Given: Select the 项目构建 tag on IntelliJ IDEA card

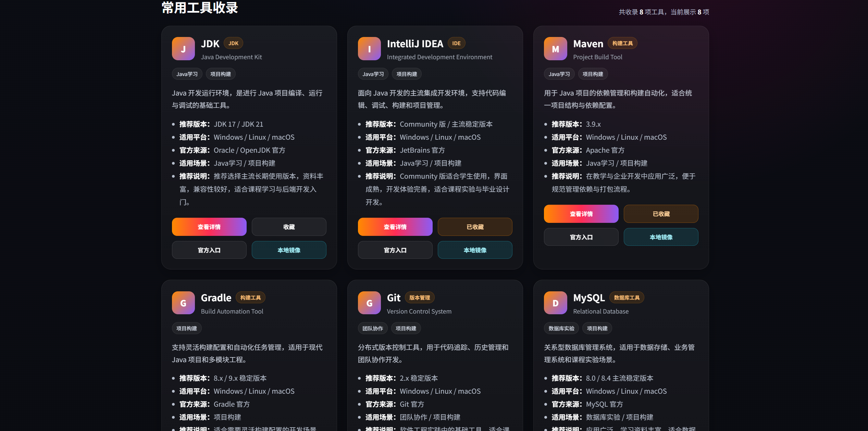Looking at the screenshot, I should tap(407, 74).
